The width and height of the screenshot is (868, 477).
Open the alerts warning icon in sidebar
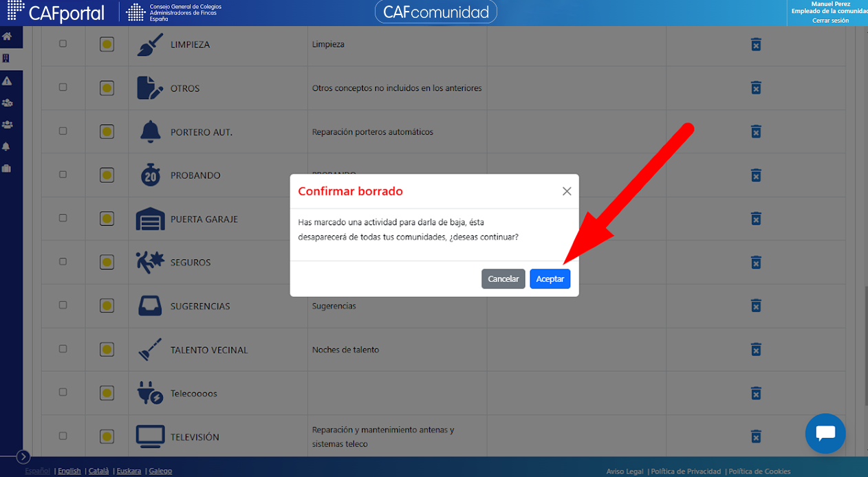7,81
